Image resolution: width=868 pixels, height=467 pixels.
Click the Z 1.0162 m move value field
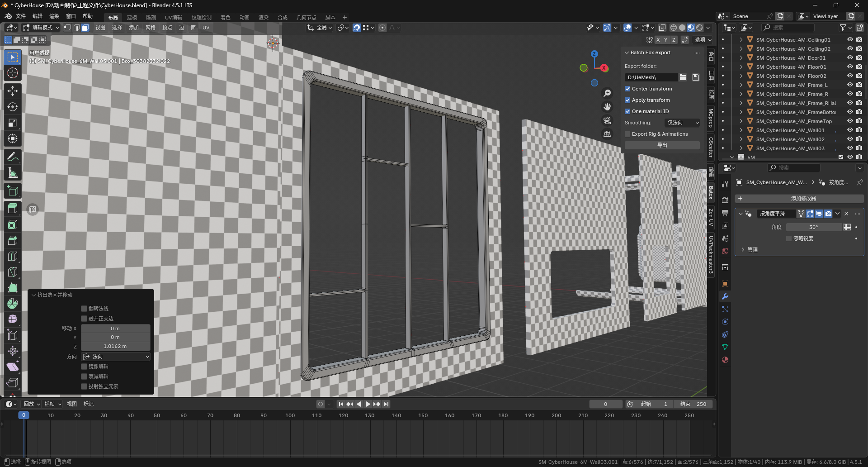[x=116, y=346]
